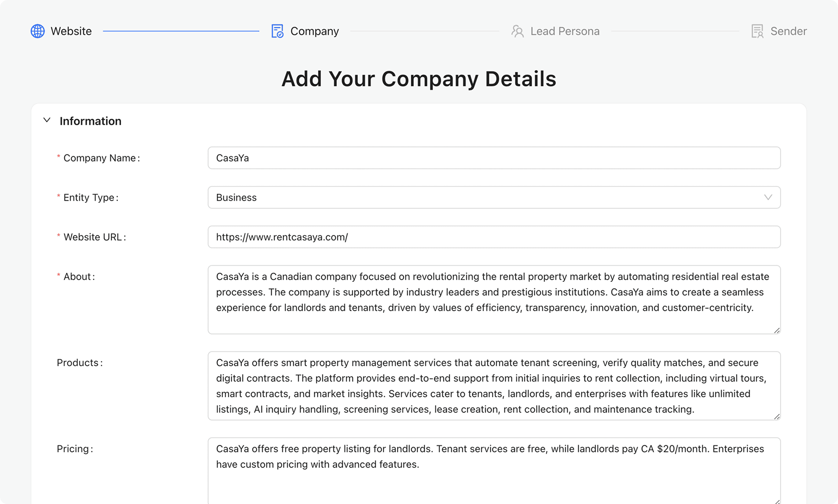
Task: Click the Sender step icon
Action: pos(757,31)
